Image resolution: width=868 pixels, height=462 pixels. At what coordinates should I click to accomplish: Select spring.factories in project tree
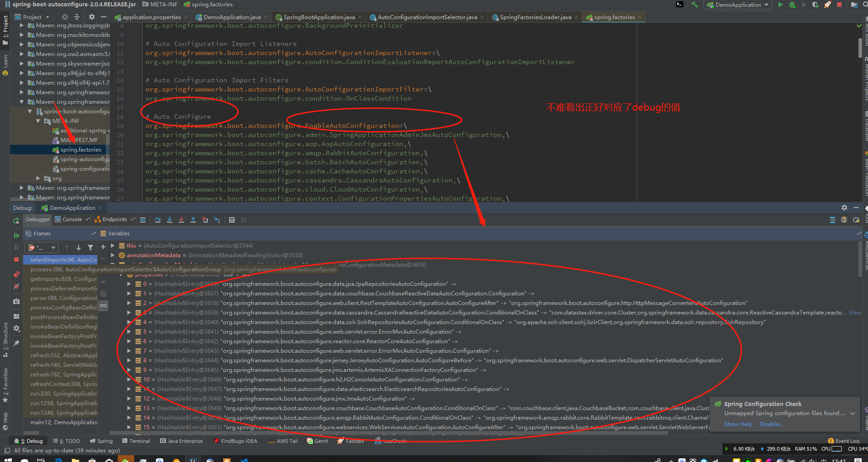click(x=80, y=150)
